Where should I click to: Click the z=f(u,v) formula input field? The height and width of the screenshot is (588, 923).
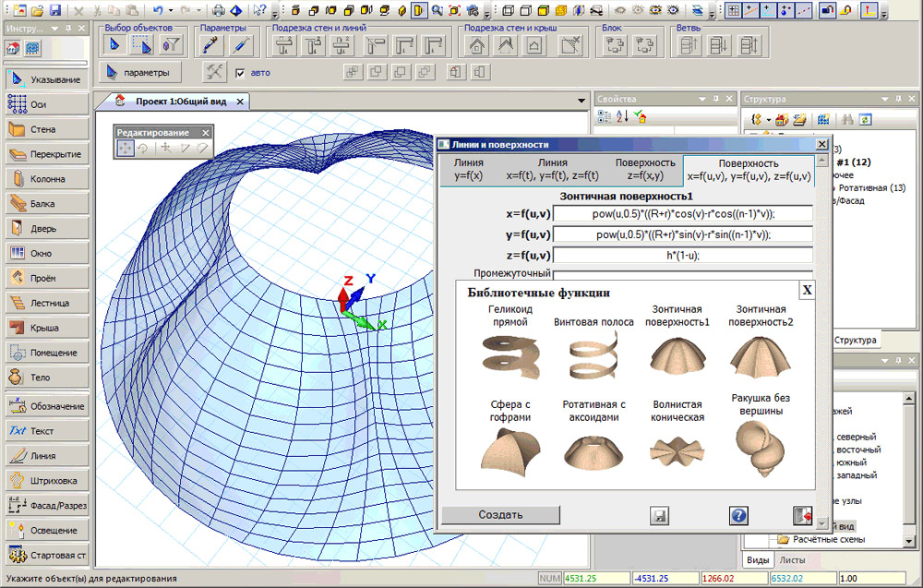[683, 256]
